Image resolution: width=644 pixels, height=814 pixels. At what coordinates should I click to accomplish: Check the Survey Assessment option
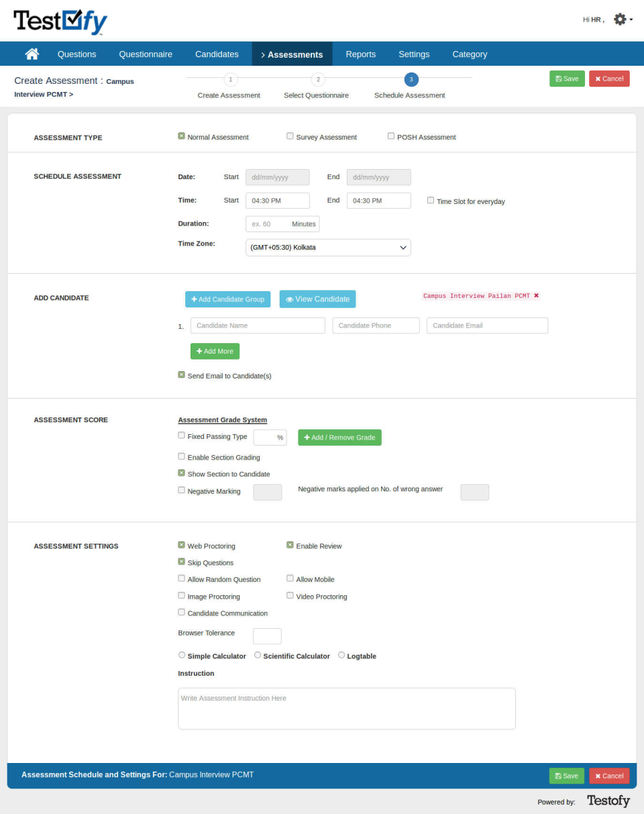pyautogui.click(x=290, y=136)
